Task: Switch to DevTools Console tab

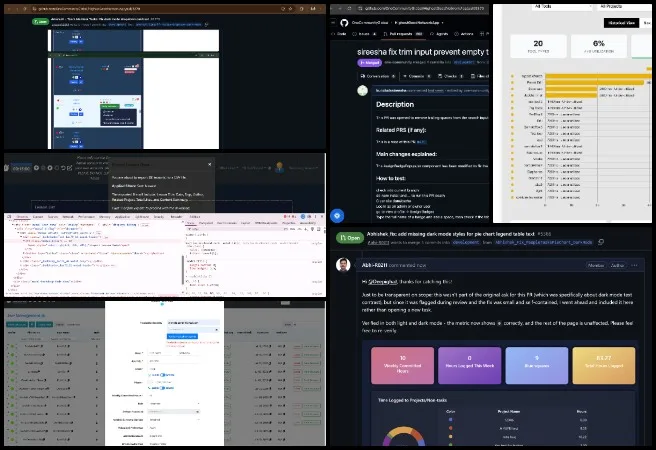Action: point(38,217)
